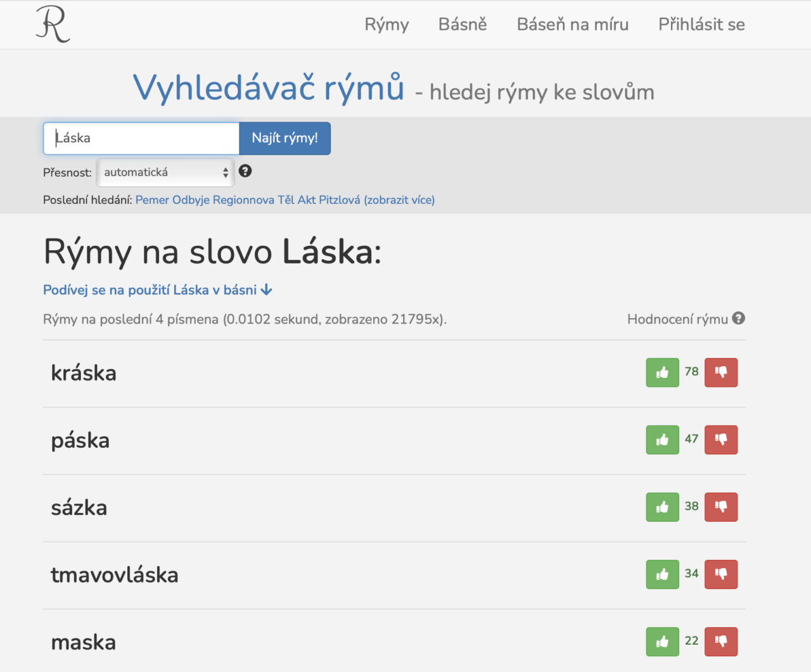Open the Přesnost automatická dropdown

click(x=165, y=172)
